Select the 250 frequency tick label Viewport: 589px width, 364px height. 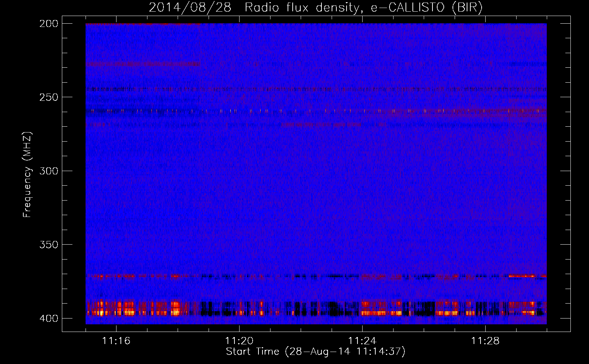(x=49, y=97)
